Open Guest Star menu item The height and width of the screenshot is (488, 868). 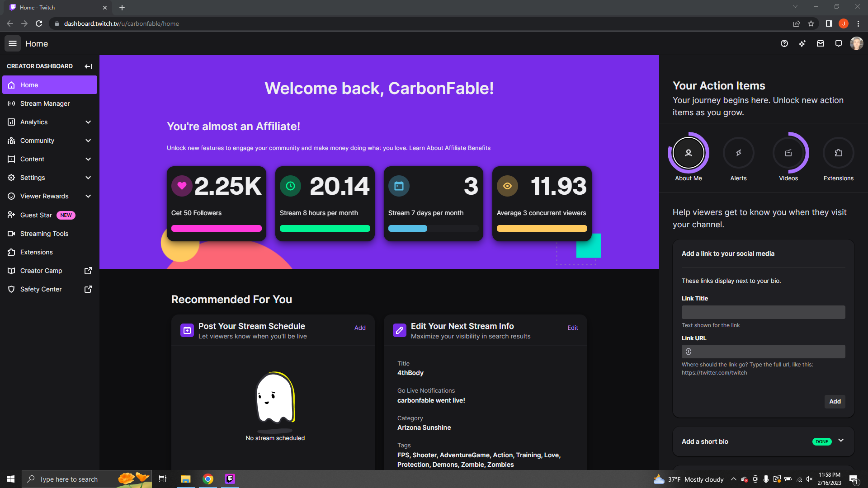[36, 215]
